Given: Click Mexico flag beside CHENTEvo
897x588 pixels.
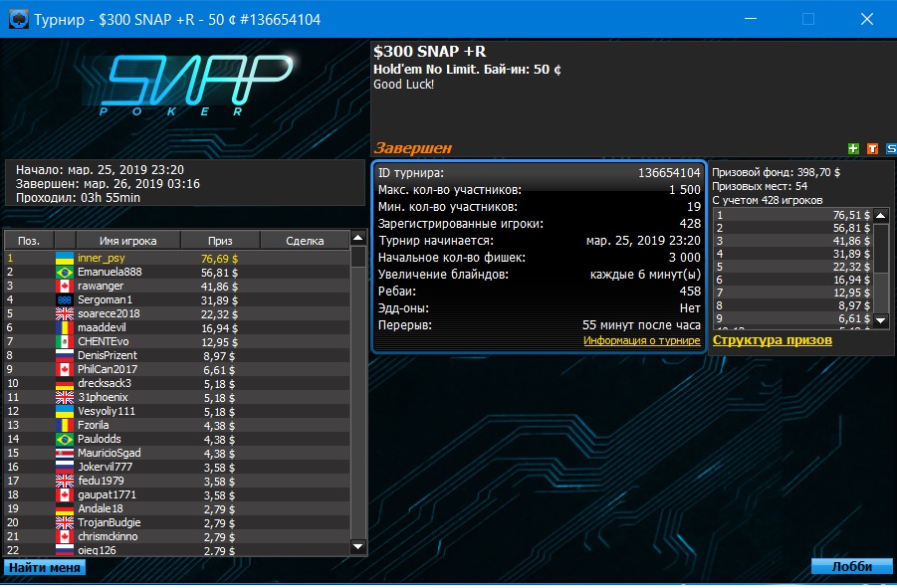Looking at the screenshot, I should [x=65, y=341].
